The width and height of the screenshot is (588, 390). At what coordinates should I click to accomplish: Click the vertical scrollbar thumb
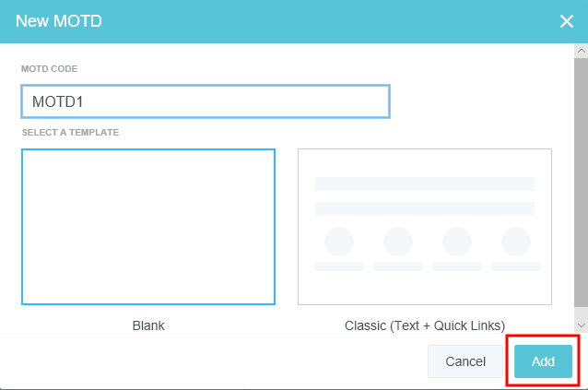(x=580, y=184)
